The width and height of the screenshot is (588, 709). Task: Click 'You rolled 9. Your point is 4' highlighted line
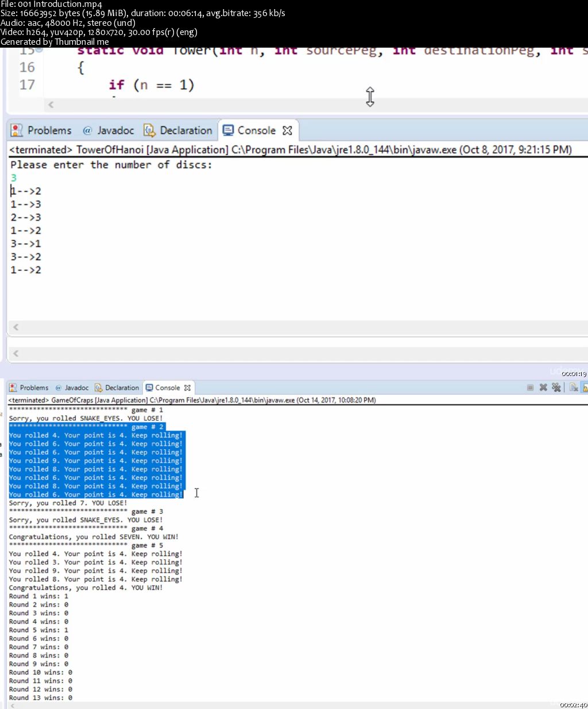click(96, 461)
